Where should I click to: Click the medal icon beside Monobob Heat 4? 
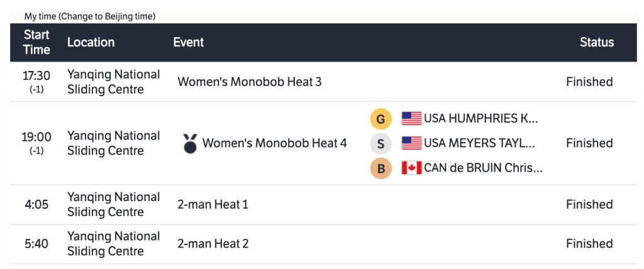[x=189, y=143]
